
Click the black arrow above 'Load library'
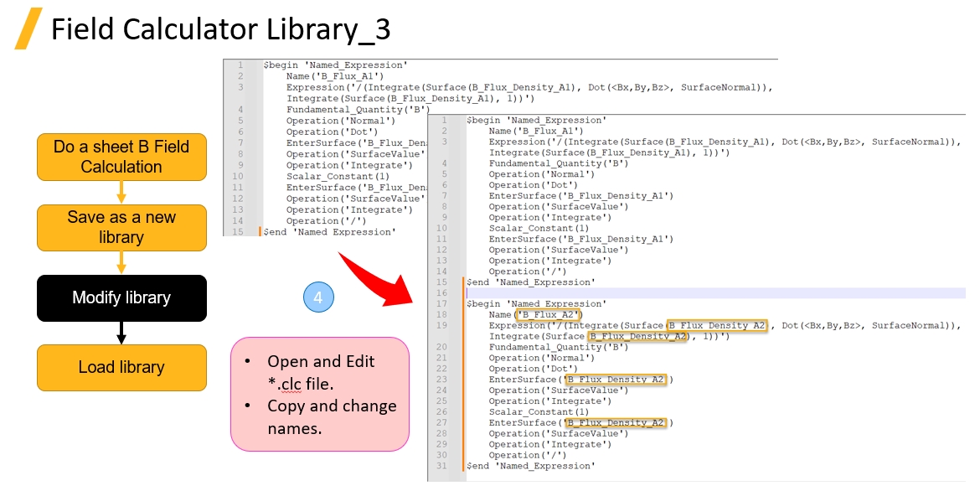121,333
